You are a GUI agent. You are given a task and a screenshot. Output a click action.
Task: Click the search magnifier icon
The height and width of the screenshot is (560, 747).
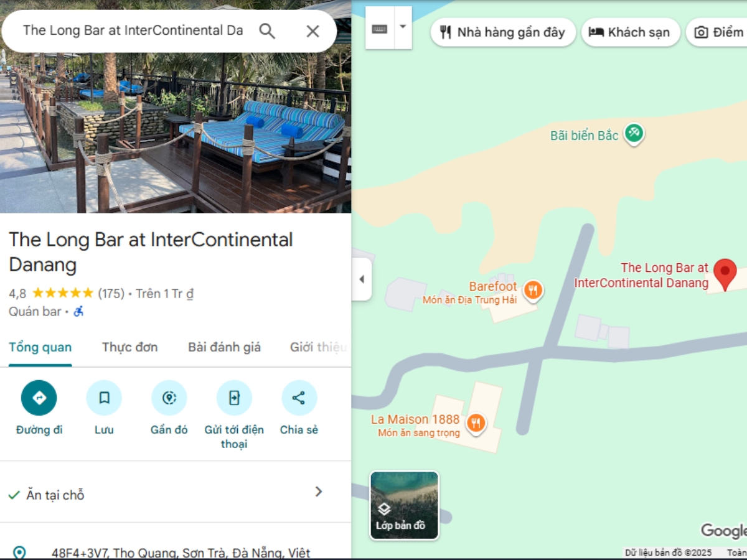(267, 31)
